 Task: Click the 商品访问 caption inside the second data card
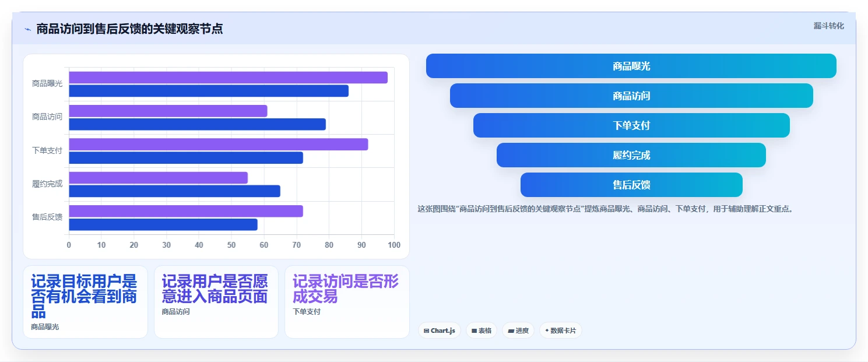tap(175, 312)
